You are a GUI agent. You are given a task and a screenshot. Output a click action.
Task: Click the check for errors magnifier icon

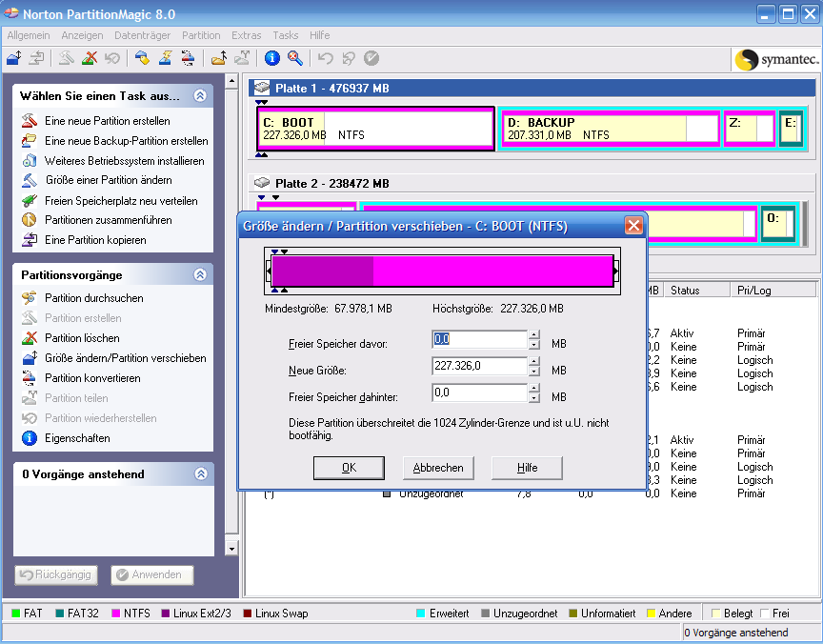(x=295, y=58)
